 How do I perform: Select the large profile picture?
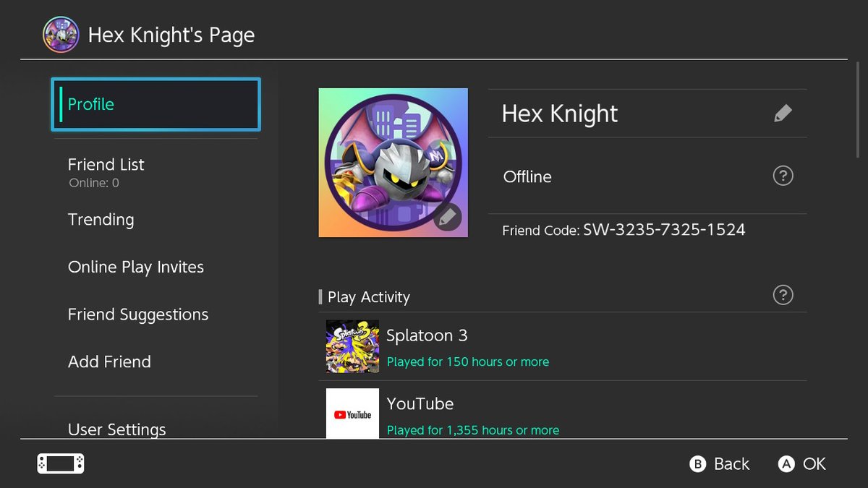[x=393, y=163]
